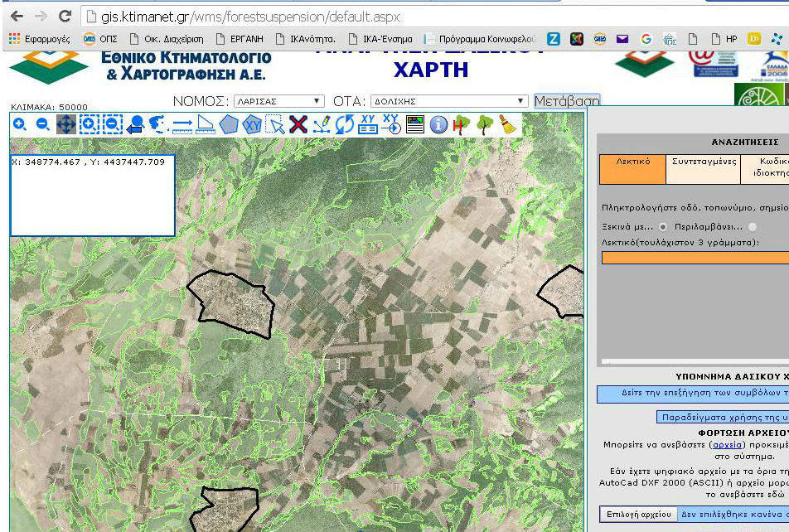This screenshot has width=789, height=532.
Task: Click the orange Λεκτικό text input field
Action: [x=695, y=258]
